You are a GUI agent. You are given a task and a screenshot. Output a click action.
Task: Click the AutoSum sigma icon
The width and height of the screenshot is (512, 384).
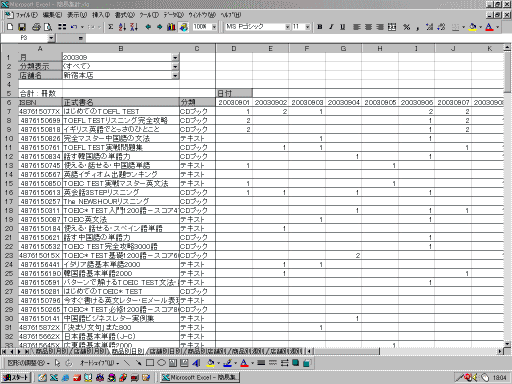[x=111, y=27]
